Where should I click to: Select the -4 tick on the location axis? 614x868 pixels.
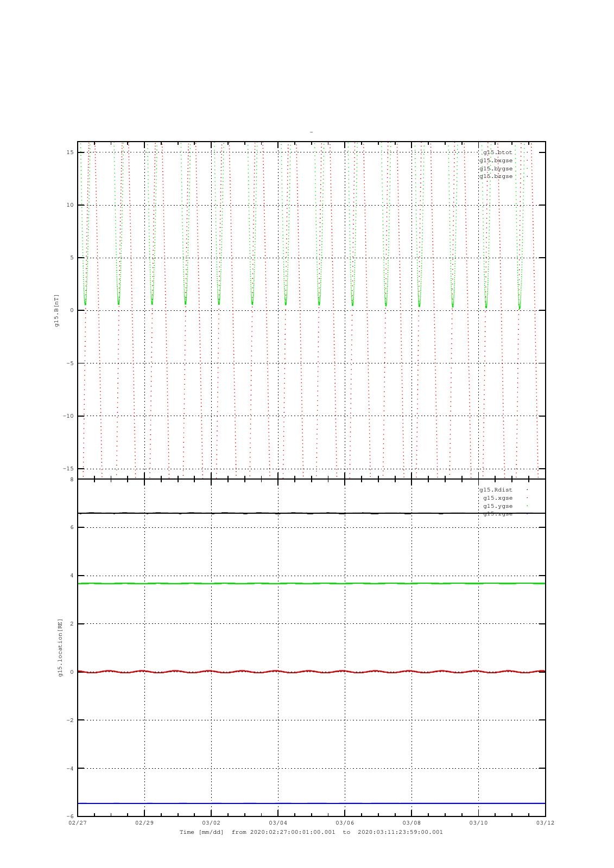coord(70,769)
